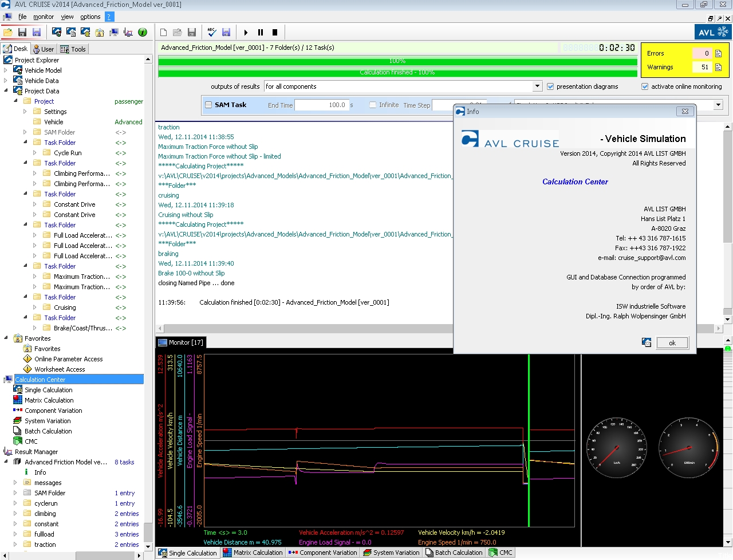Click the speedometer gauge in monitor
Image resolution: width=733 pixels, height=560 pixels.
(x=616, y=447)
